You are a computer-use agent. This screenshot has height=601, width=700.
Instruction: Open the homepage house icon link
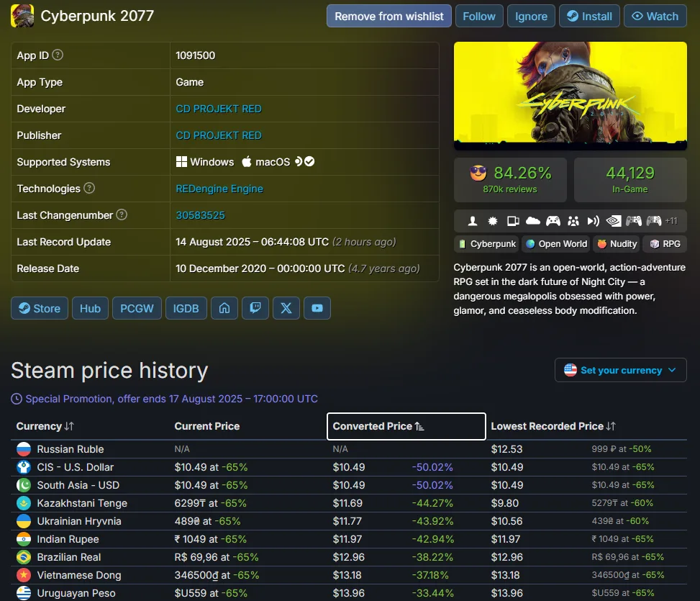tap(224, 308)
